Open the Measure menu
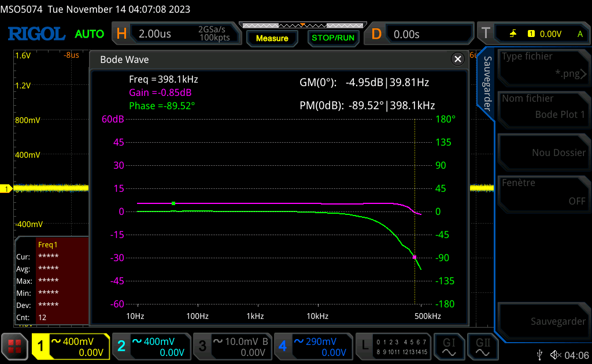The height and width of the screenshot is (364, 592). [272, 38]
